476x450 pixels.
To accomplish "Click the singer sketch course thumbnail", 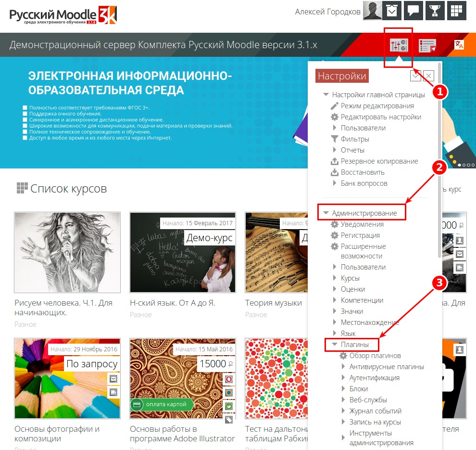I will point(67,253).
